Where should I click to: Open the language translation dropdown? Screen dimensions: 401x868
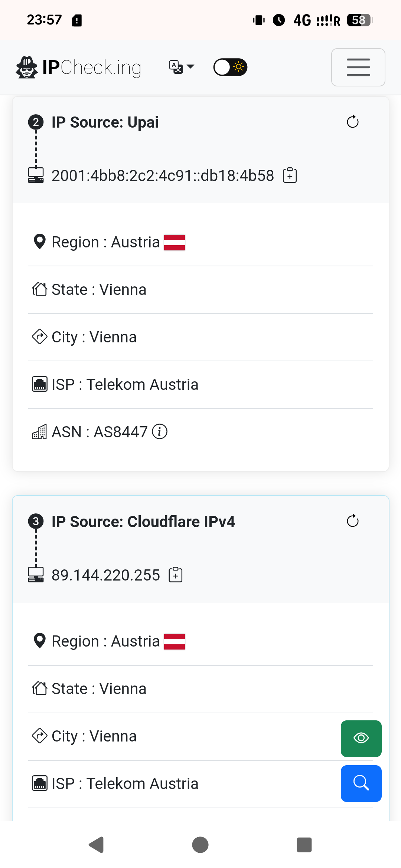point(182,67)
